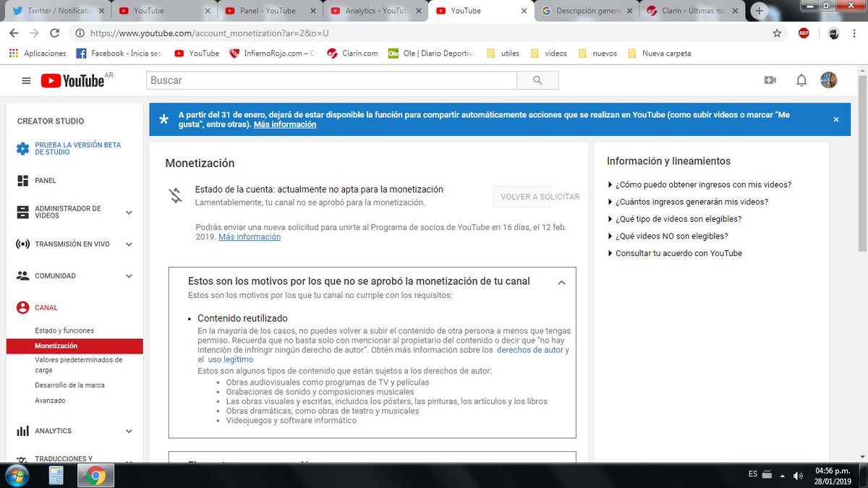Click the browser forward arrow

[x=34, y=33]
